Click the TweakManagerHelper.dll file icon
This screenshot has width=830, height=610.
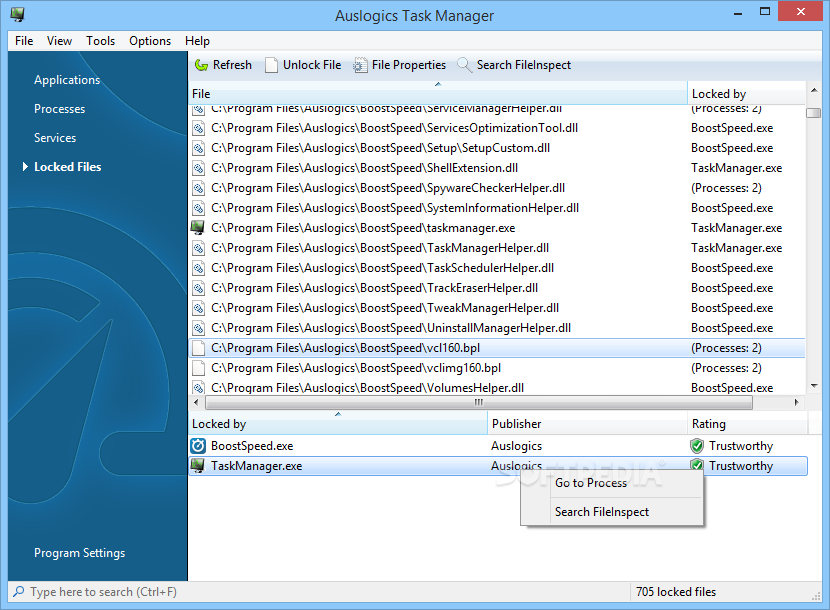point(199,308)
